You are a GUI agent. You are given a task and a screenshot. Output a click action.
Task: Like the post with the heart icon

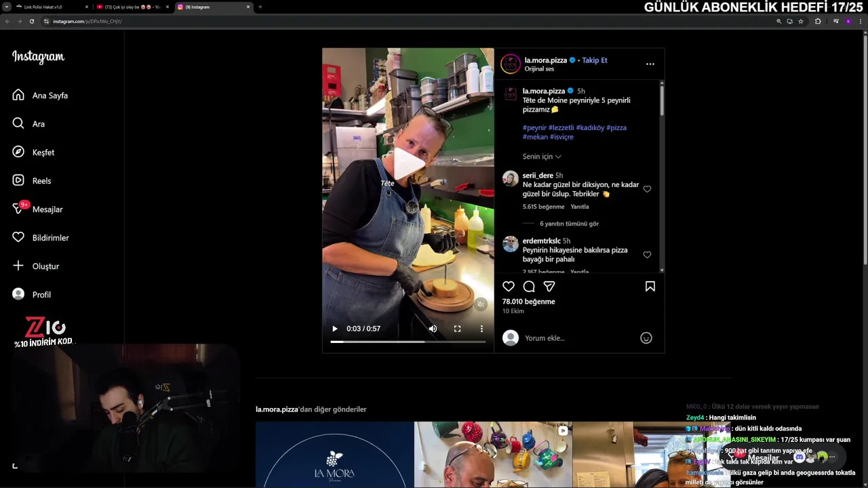(509, 287)
